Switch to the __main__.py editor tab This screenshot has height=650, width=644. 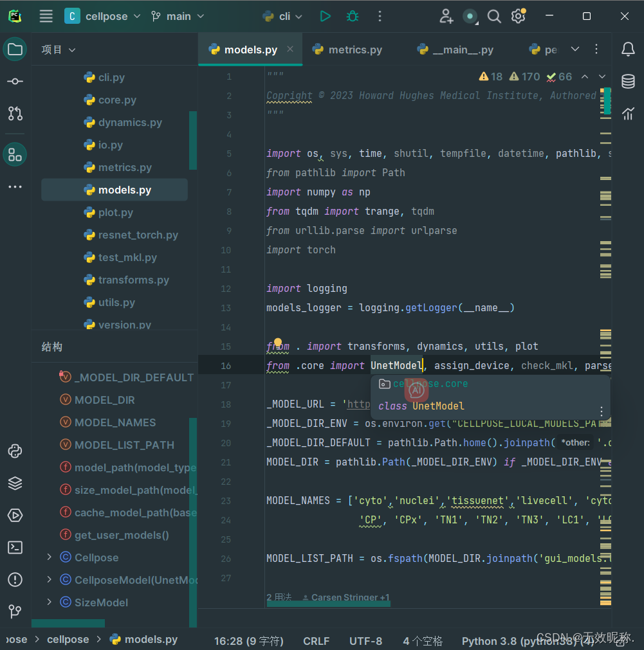coord(455,50)
